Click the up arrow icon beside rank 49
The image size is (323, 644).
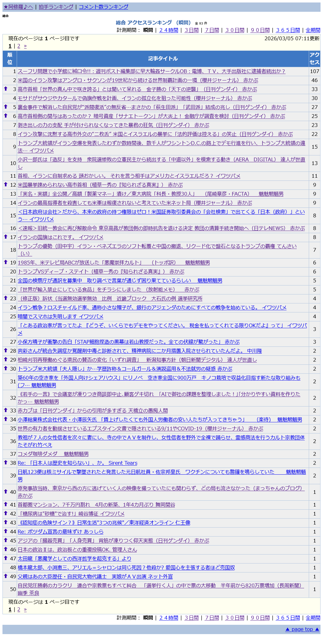(6, 576)
